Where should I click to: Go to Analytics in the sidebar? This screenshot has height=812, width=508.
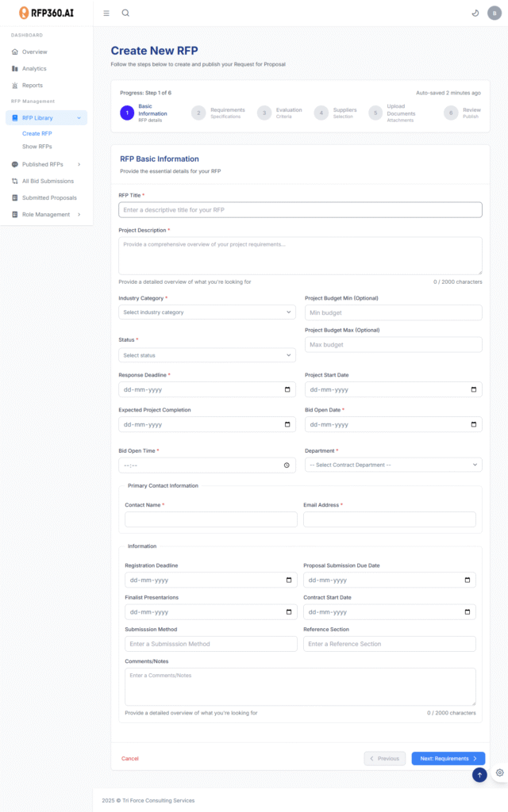point(34,69)
